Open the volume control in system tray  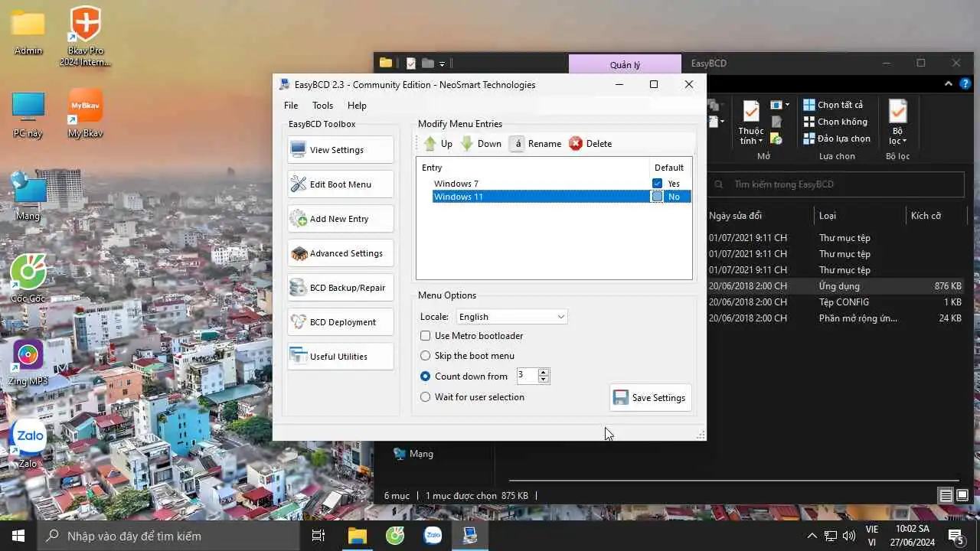tap(848, 536)
